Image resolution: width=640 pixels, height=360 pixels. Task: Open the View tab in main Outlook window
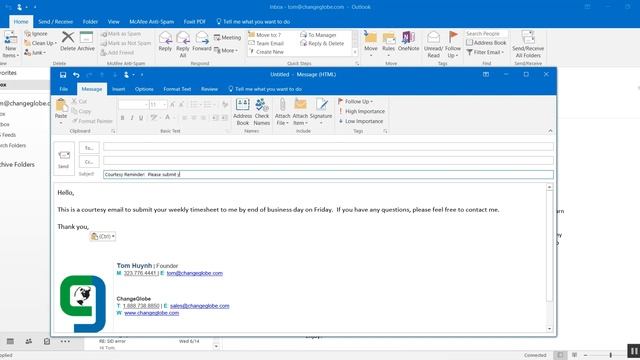(x=113, y=22)
